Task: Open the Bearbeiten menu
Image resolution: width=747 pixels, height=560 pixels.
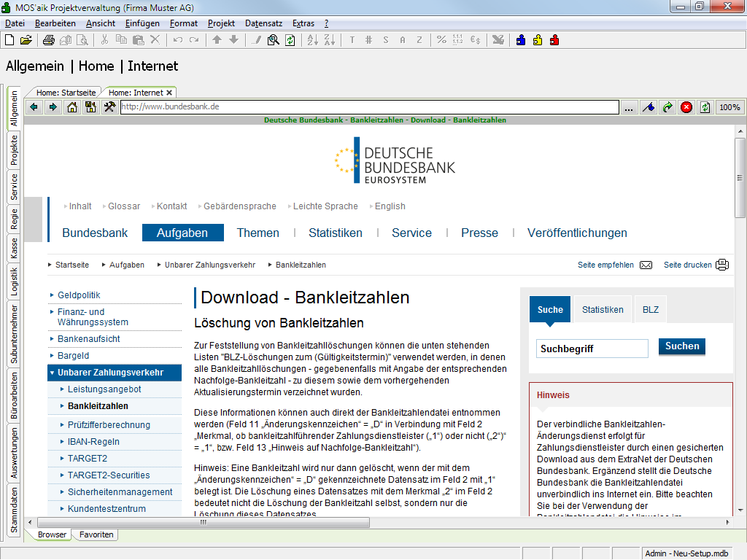Action: (x=55, y=23)
